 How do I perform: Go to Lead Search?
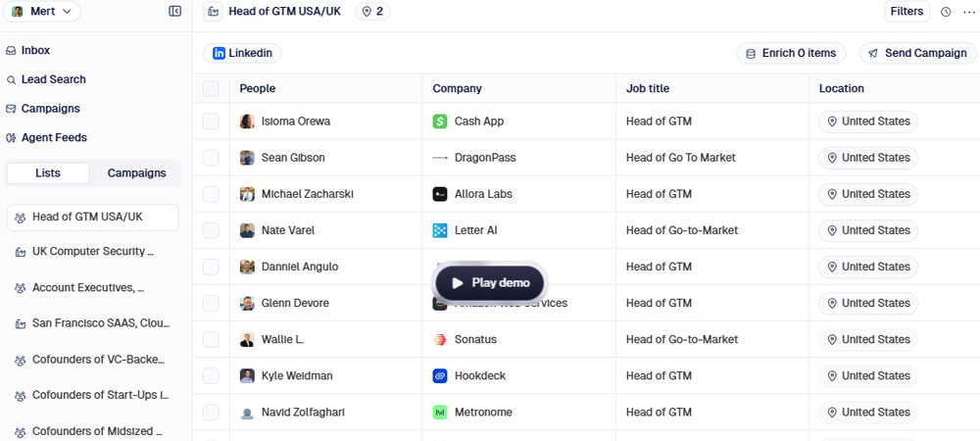(46, 79)
